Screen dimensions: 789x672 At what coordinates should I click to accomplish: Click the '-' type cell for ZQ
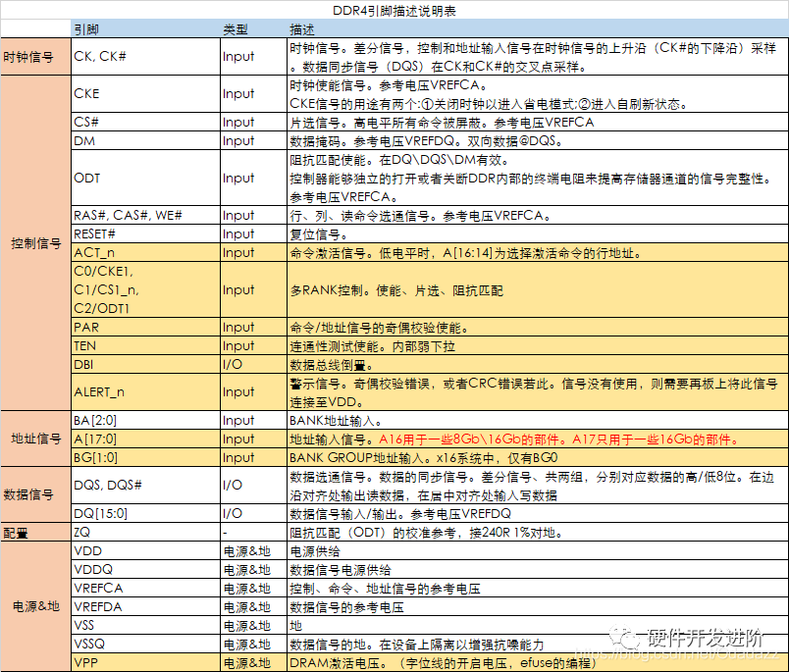point(254,532)
